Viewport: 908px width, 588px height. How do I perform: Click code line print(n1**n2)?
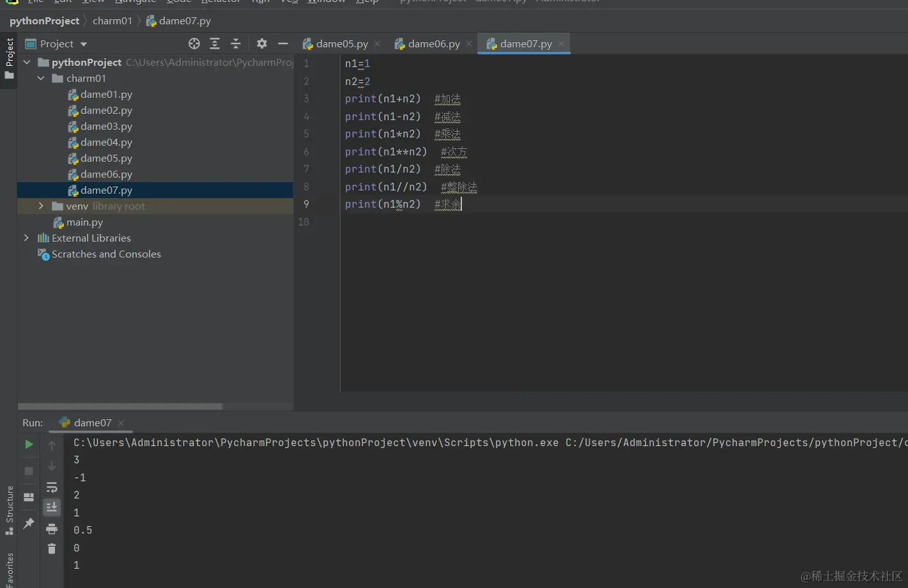[x=386, y=151]
